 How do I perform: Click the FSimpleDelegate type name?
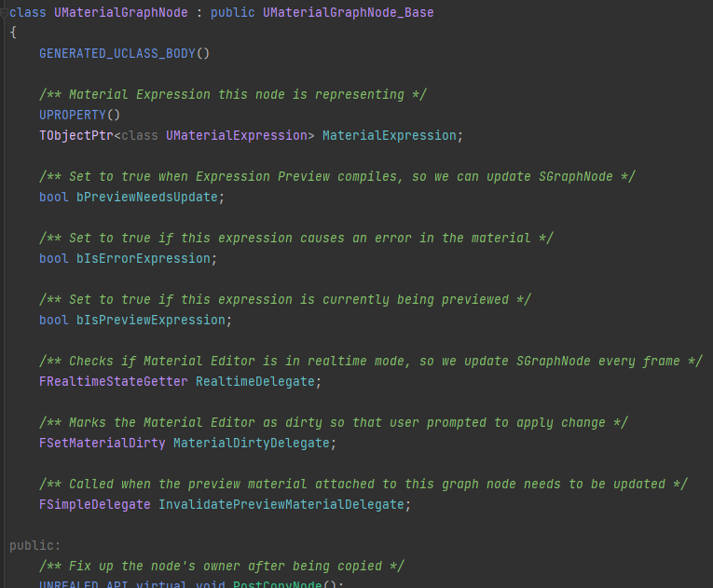(94, 504)
